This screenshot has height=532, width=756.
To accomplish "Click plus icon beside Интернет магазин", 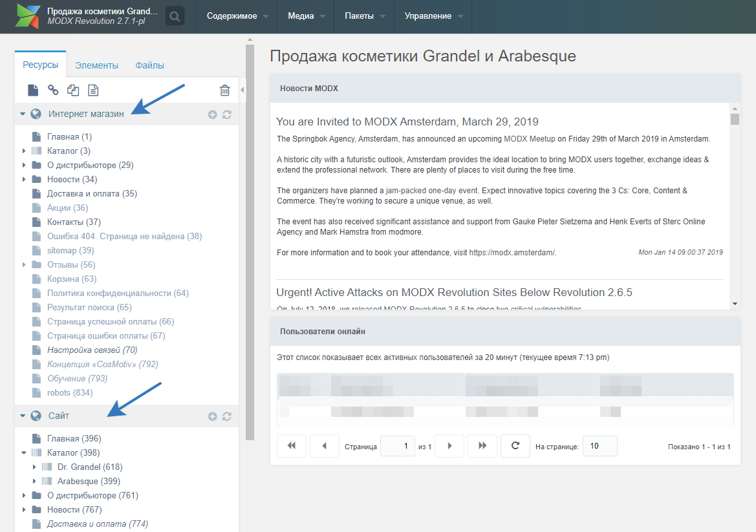I will [212, 114].
